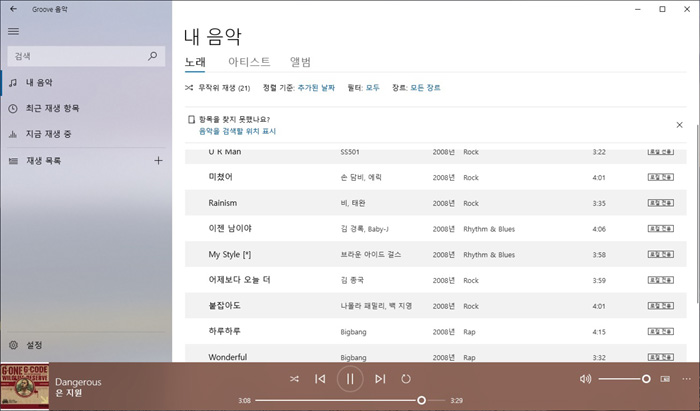
Task: Open the filter dropdown
Action: pos(373,88)
